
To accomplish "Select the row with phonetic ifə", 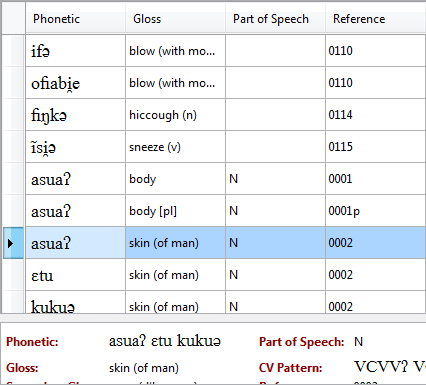I will pos(225,51).
